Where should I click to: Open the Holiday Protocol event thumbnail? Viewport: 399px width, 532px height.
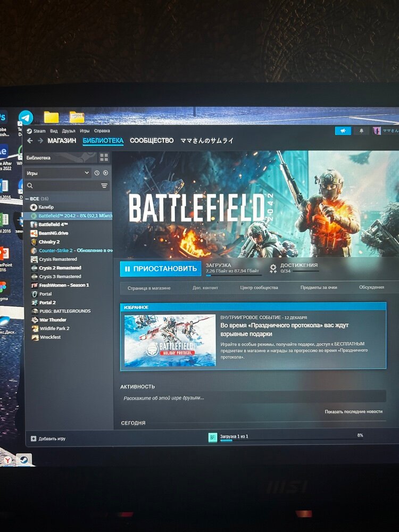tap(170, 340)
